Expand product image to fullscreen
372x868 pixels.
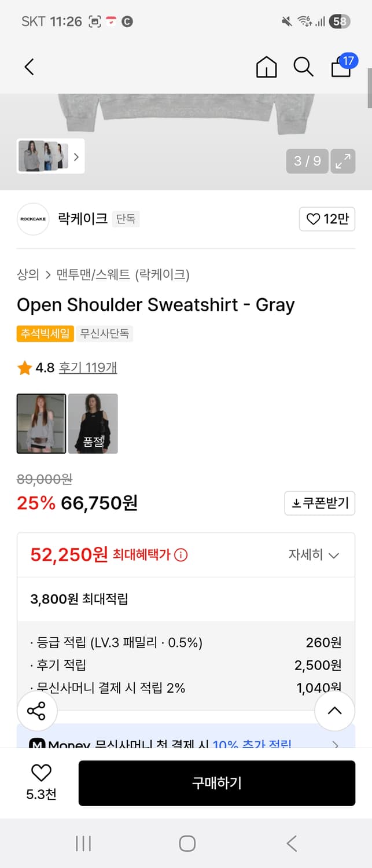coord(343,161)
